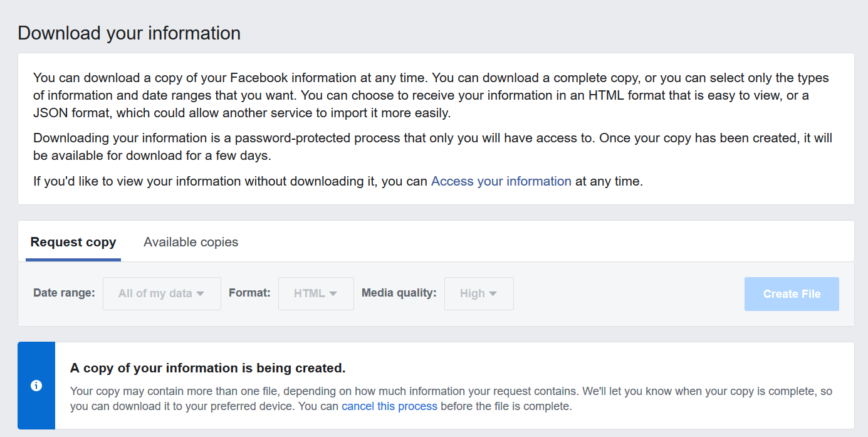Open the Available copies tab
This screenshot has width=868, height=437.
point(191,242)
